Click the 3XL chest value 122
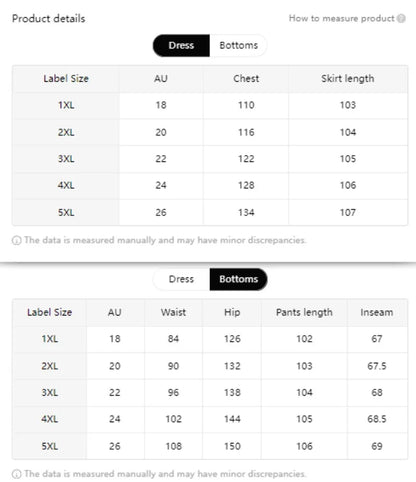 [246, 159]
